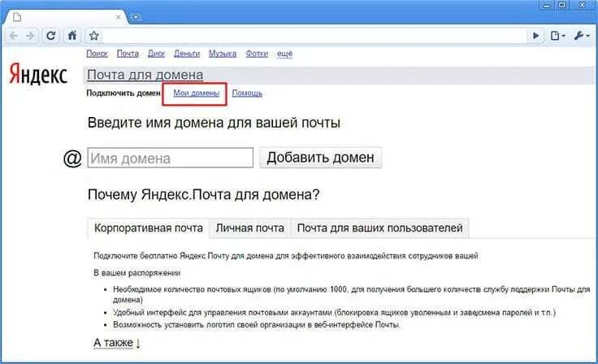The image size is (598, 364).
Task: Click the text В вашем распоряжении
Action: (x=137, y=273)
